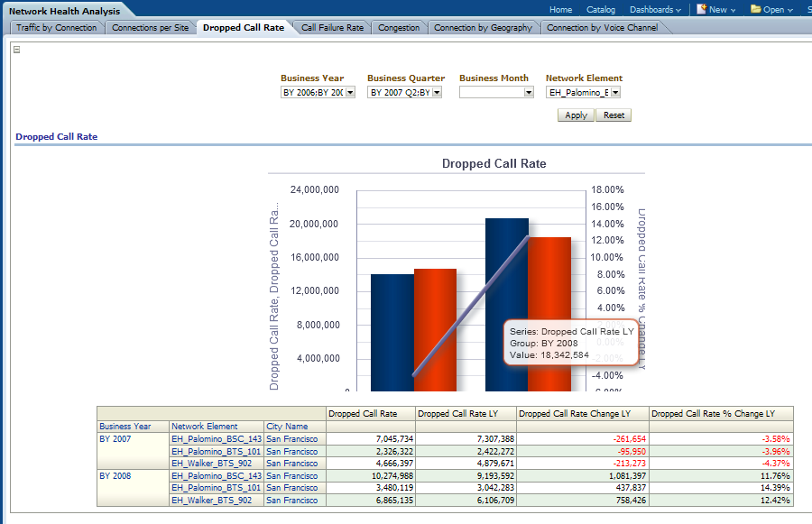Open EH_Walker_BTS_902 in the BY 2008 group
Image resolution: width=812 pixels, height=524 pixels.
pos(211,500)
